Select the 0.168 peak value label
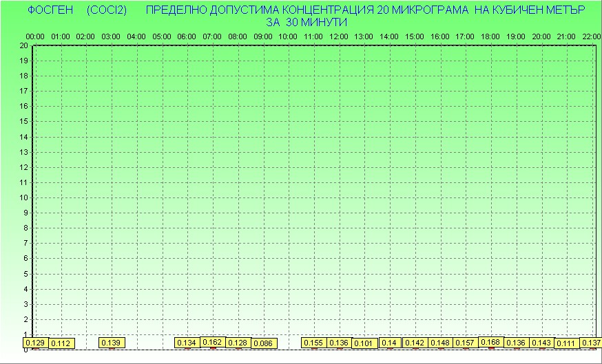The width and height of the screenshot is (602, 364). 490,342
